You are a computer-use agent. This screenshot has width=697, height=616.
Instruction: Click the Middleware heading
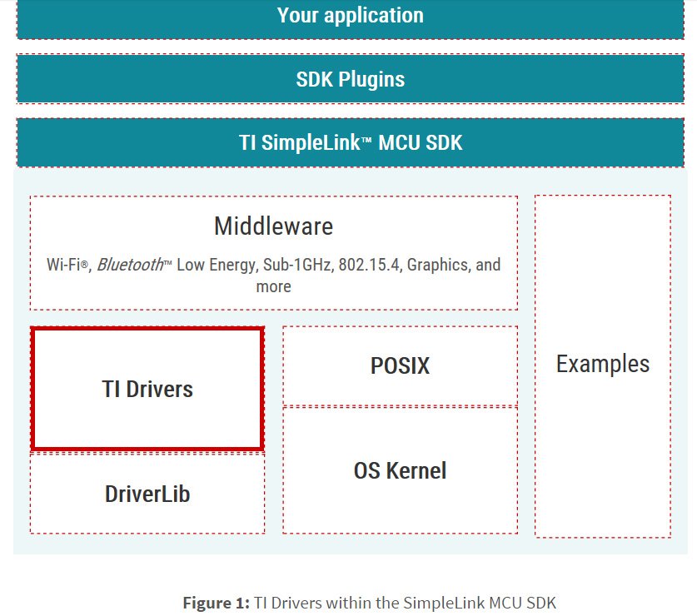273,226
